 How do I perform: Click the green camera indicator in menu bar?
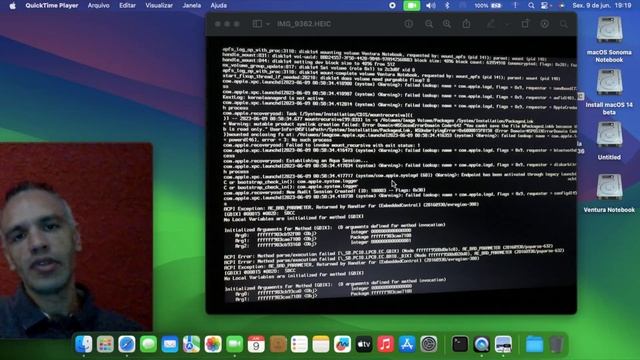[x=411, y=5]
